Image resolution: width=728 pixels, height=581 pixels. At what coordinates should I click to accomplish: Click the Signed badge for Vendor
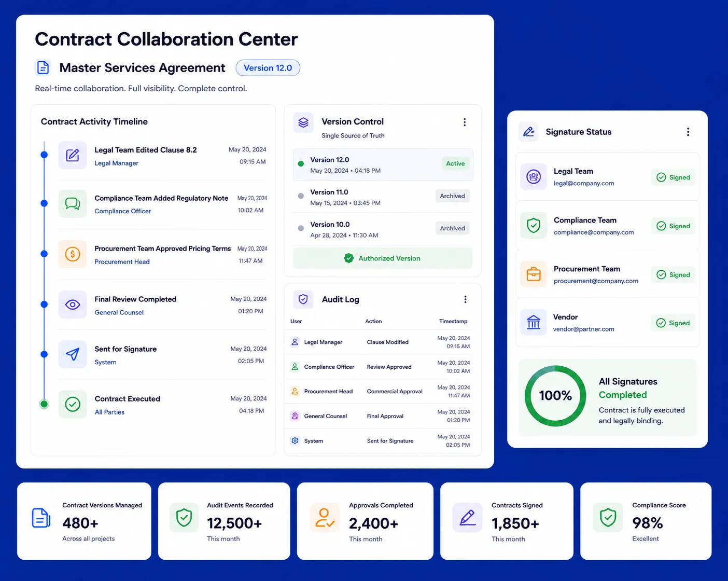pyautogui.click(x=673, y=323)
